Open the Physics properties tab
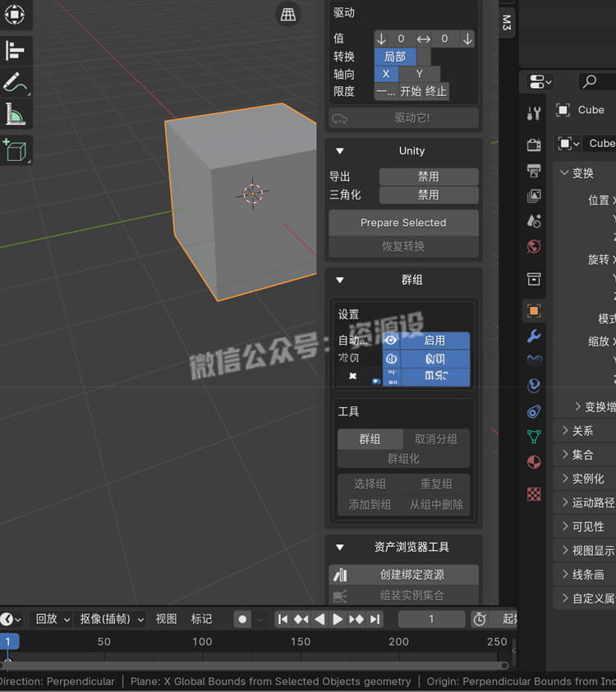This screenshot has width=616, height=692. 534,385
